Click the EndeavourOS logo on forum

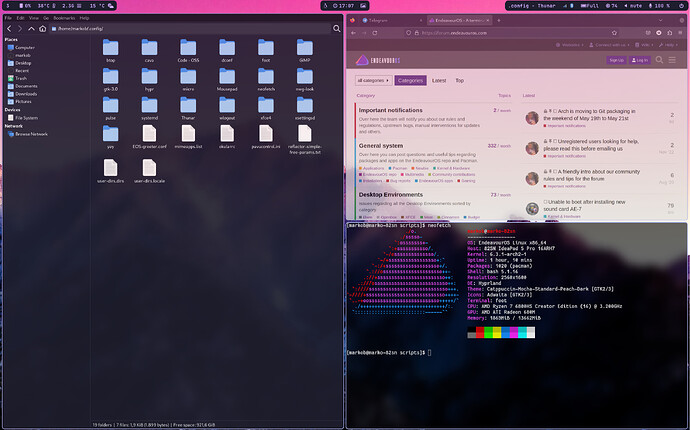coord(378,60)
